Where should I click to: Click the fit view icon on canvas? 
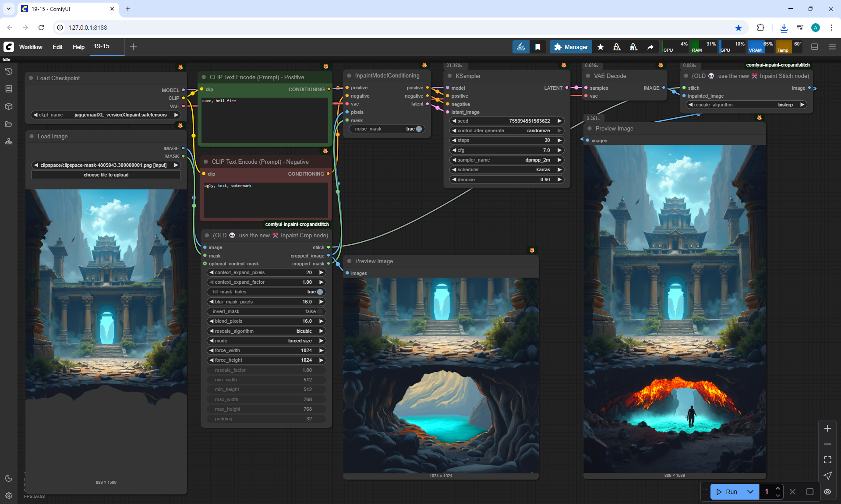click(827, 460)
